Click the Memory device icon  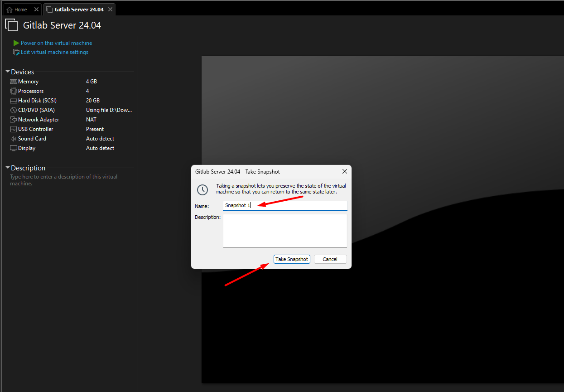coord(13,82)
